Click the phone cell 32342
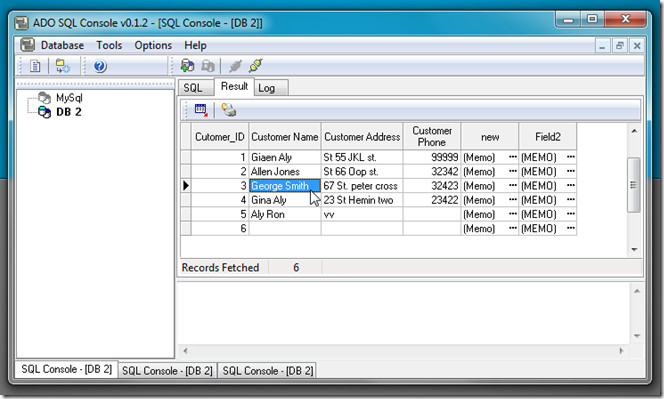Screen dimensions: 664x399 click(x=432, y=172)
